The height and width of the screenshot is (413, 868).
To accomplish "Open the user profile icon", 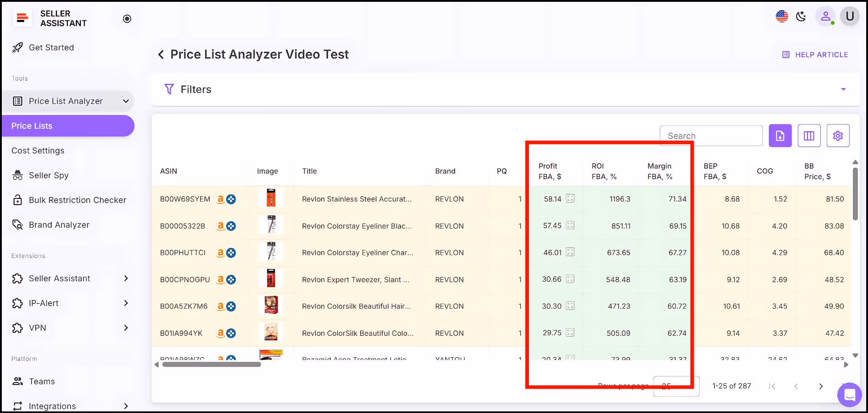I will click(825, 16).
